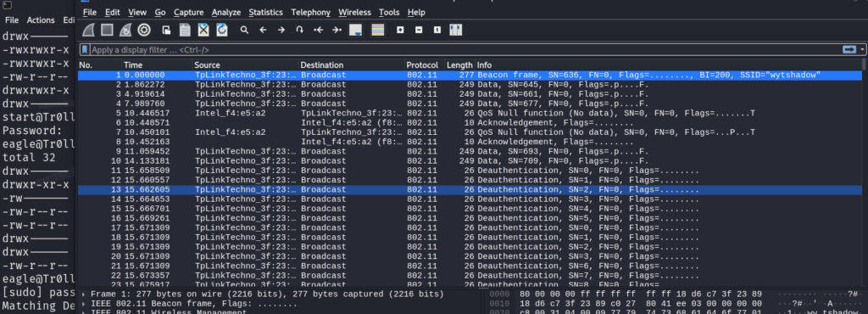Restart the current capture
The width and height of the screenshot is (868, 314).
tap(125, 30)
